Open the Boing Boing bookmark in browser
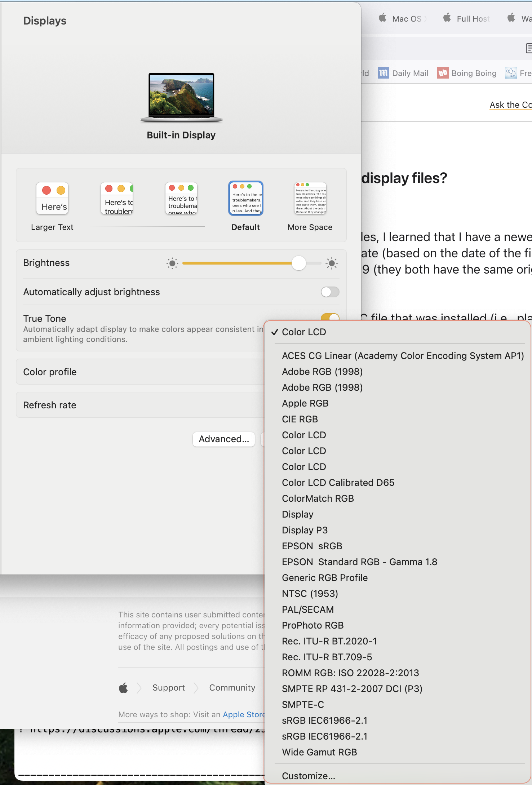The width and height of the screenshot is (532, 785). (x=467, y=73)
